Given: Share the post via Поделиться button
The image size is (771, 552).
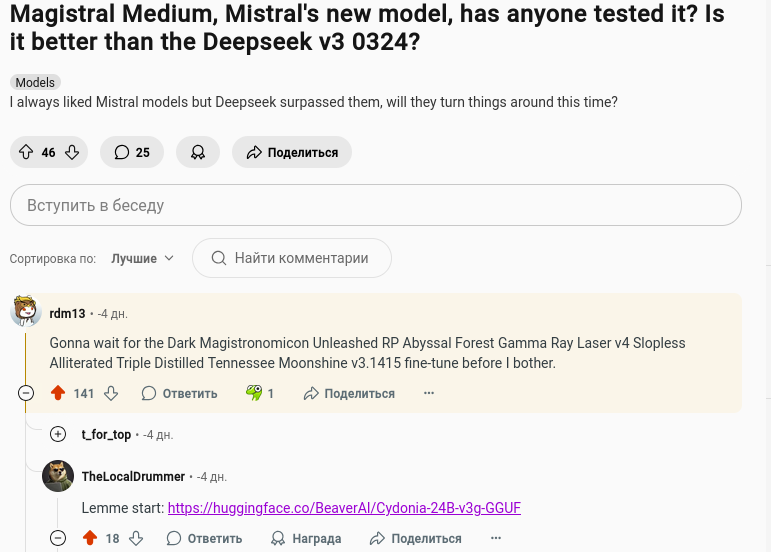Looking at the screenshot, I should pos(292,152).
